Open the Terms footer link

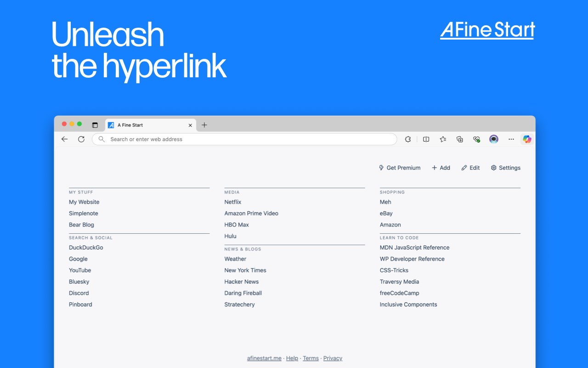tap(311, 358)
